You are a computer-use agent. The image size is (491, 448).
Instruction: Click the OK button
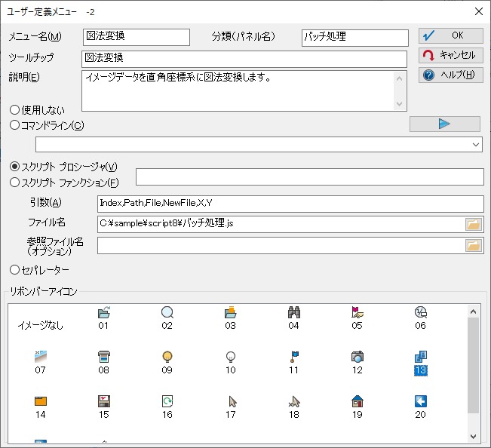pos(450,35)
